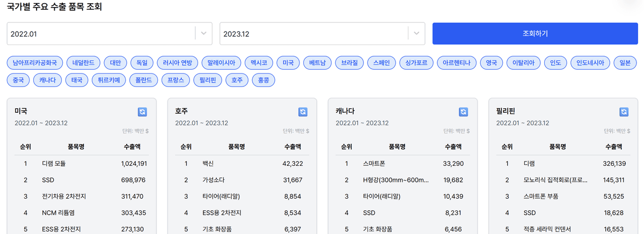Toggle the 대만 country chip
The image size is (644, 234).
[115, 63]
